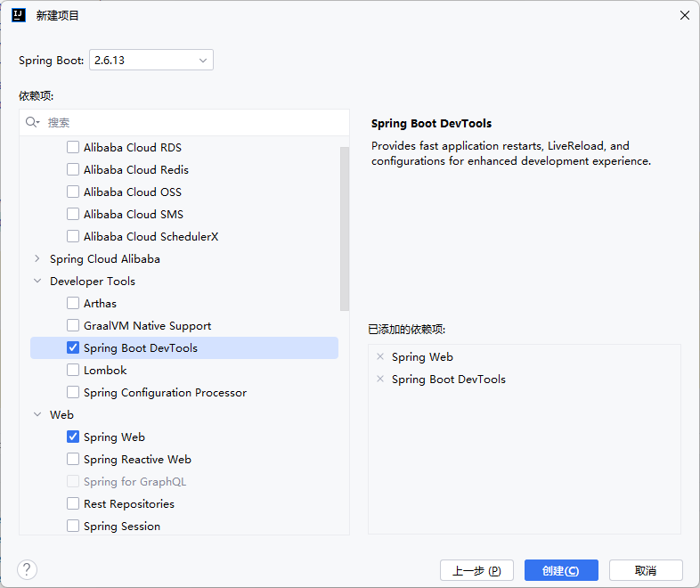Open the help question mark button
This screenshot has width=700, height=588.
(x=28, y=569)
